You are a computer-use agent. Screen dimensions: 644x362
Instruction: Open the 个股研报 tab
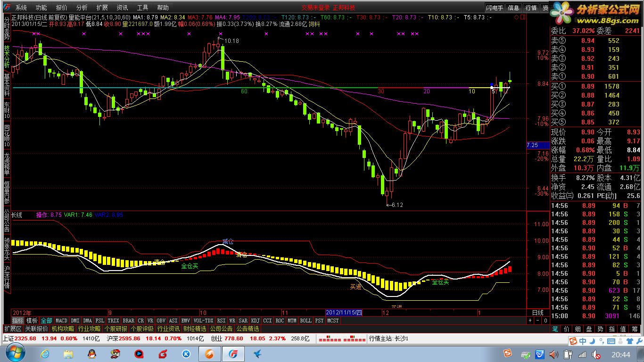pos(116,329)
